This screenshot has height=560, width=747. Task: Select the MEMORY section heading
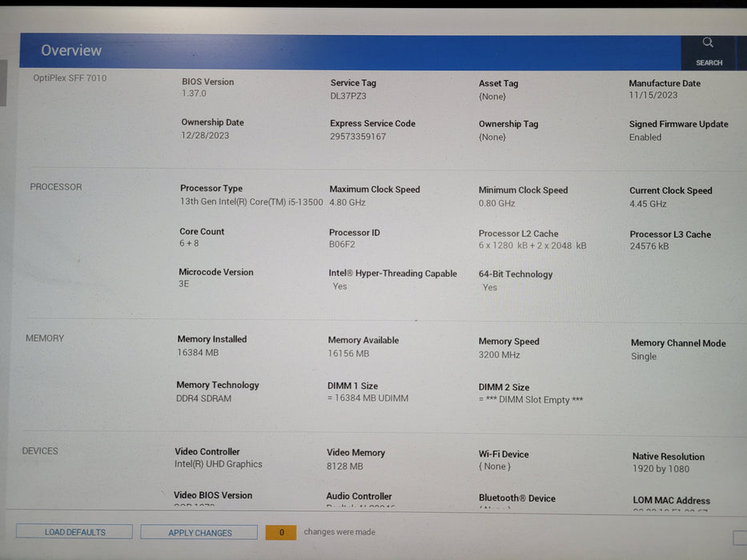tap(45, 338)
